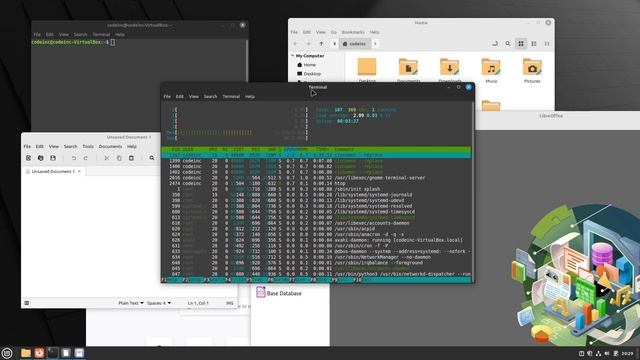Screen dimensions: 640x360
Task: Click the Redo arrow in text editor toolbar
Action: pyautogui.click(x=86, y=158)
